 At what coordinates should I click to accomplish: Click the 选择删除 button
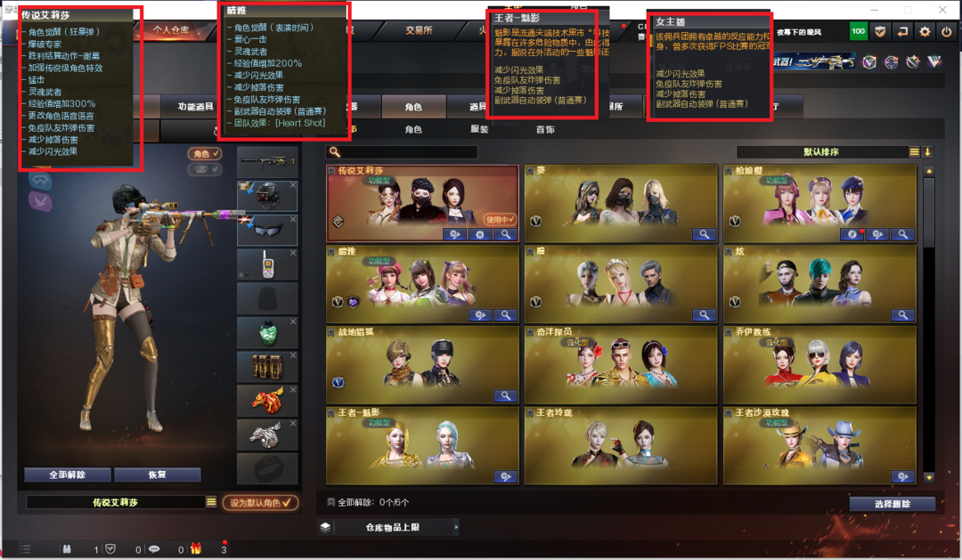(892, 504)
